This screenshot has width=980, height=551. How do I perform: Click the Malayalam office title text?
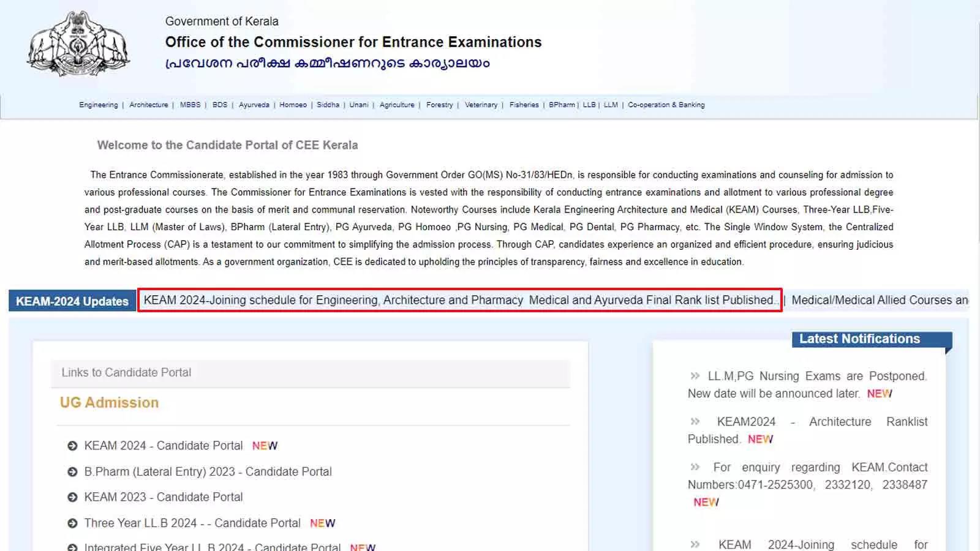tap(327, 64)
